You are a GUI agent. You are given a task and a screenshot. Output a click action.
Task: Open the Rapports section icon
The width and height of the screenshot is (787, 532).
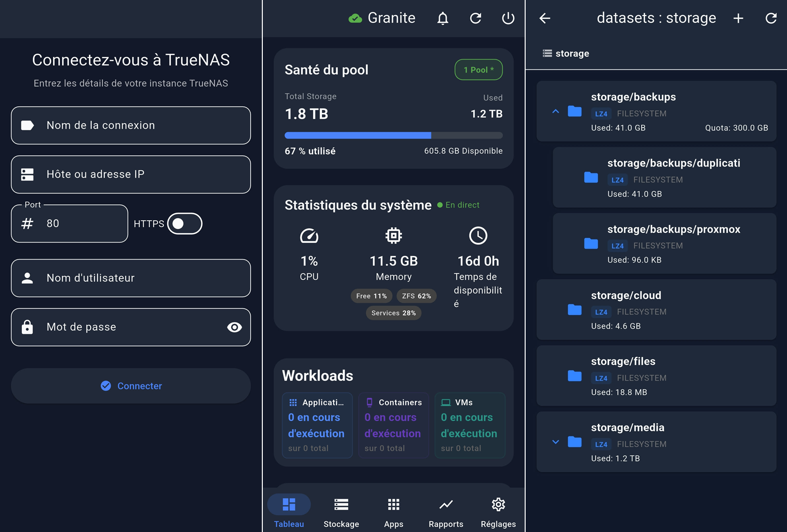446,504
